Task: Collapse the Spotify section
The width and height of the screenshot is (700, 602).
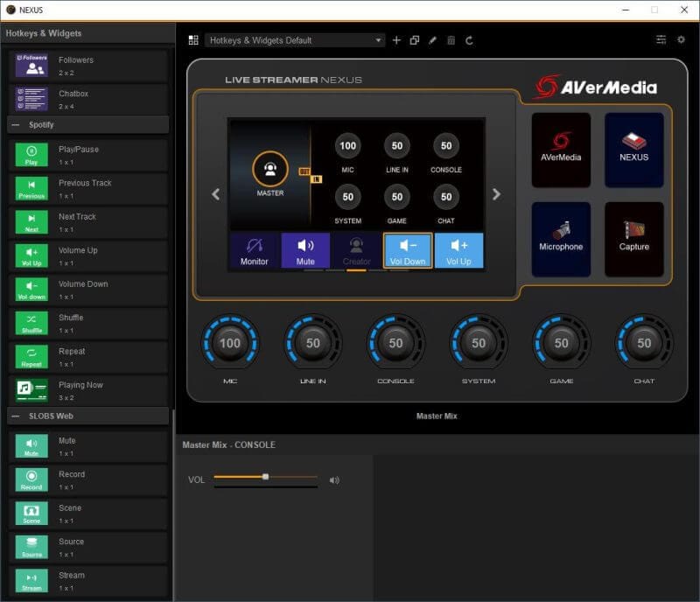Action: point(15,124)
